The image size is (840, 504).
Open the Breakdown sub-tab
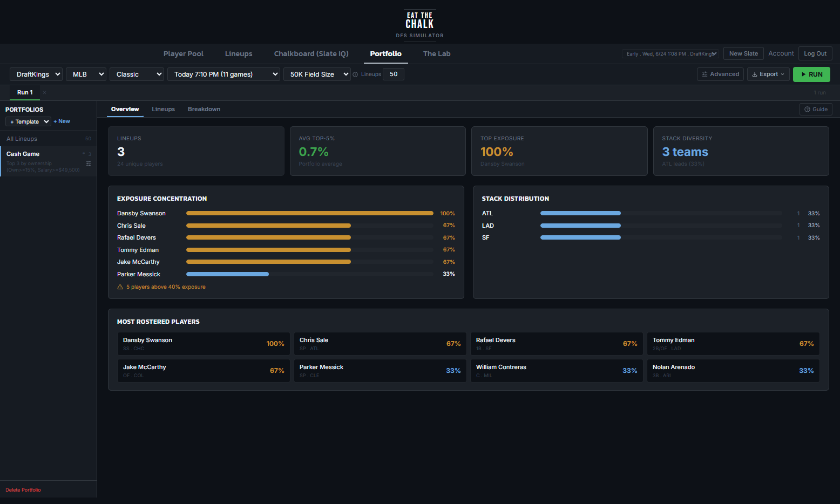[x=204, y=109]
